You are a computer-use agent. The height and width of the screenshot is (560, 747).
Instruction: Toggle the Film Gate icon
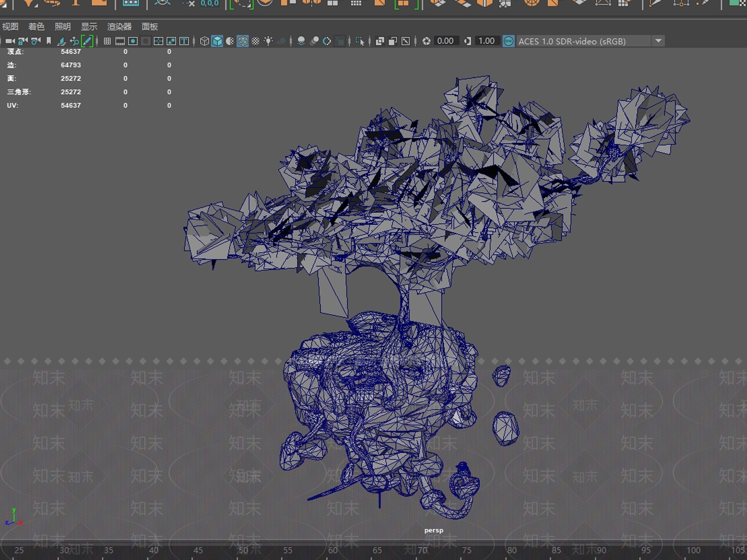click(x=120, y=41)
